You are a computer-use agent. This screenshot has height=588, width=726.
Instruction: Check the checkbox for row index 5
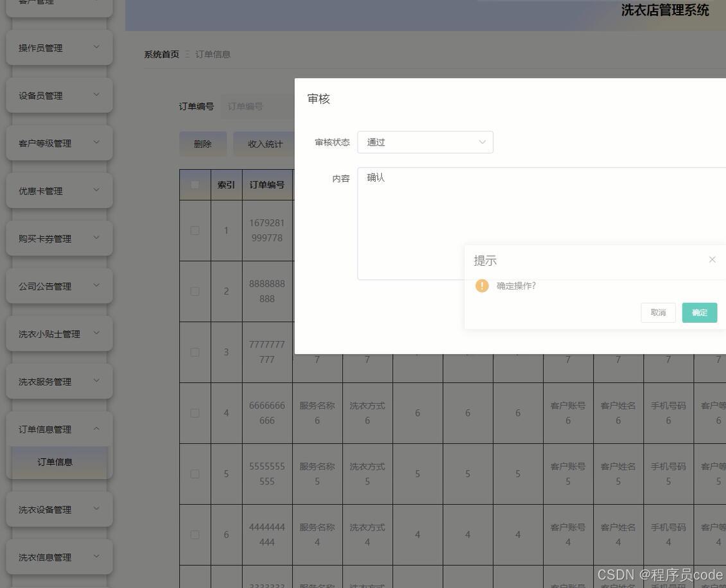[x=195, y=474]
